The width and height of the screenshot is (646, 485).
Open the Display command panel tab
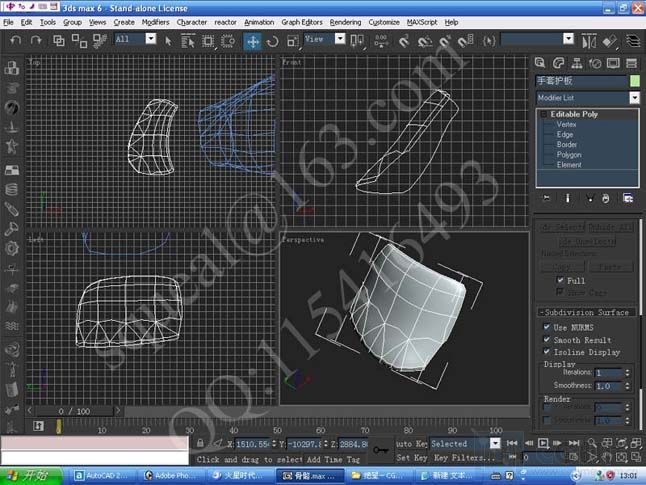[x=613, y=63]
